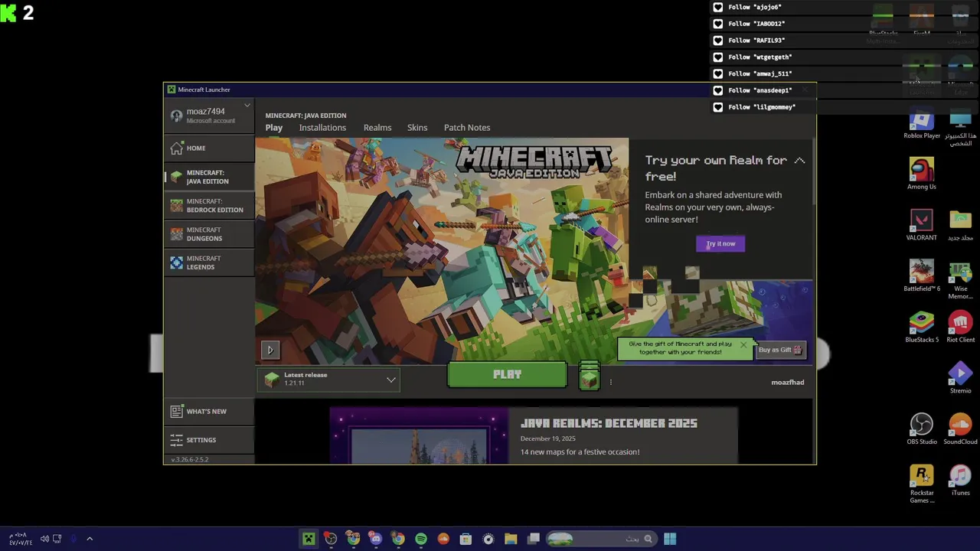Click the launcher version number text

pos(189,459)
